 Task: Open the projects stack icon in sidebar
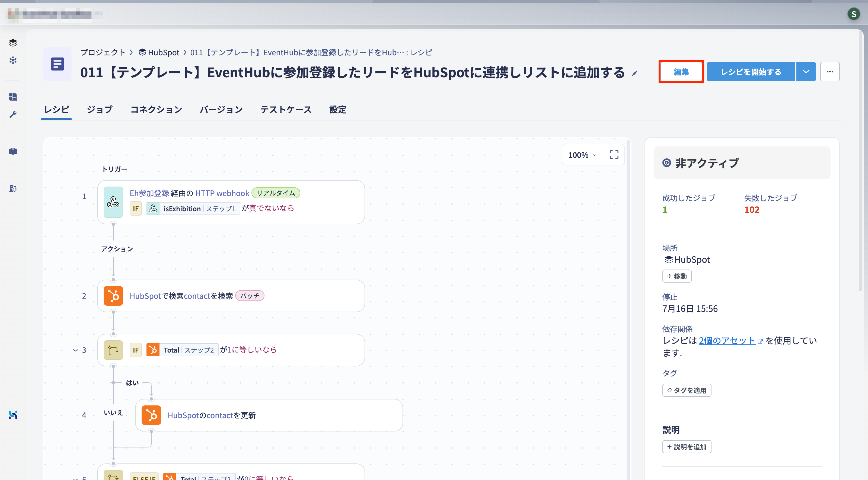point(13,43)
